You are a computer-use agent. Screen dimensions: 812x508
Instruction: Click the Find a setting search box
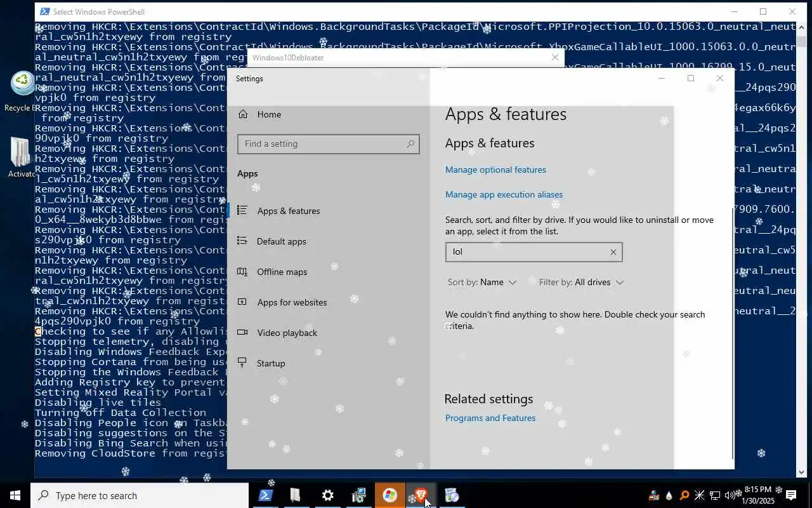329,144
